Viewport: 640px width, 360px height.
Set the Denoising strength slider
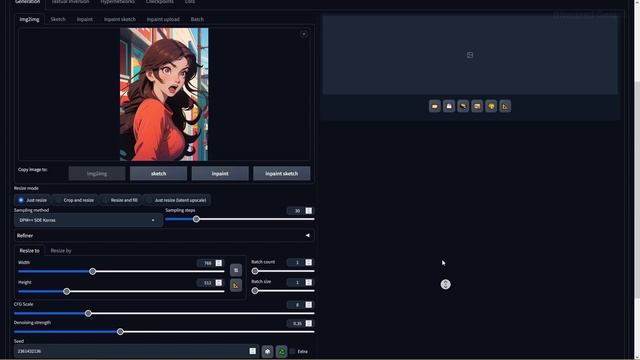point(164,332)
